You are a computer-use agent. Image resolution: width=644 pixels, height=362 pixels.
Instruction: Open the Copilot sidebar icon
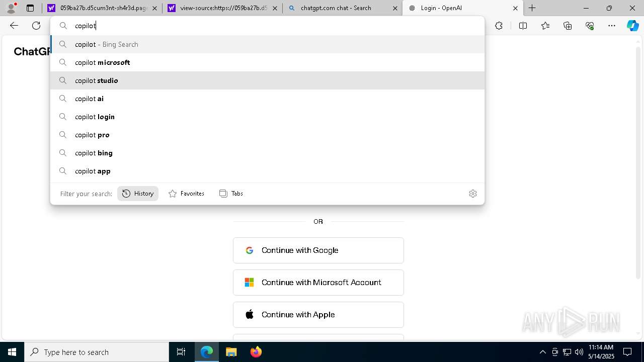point(632,26)
